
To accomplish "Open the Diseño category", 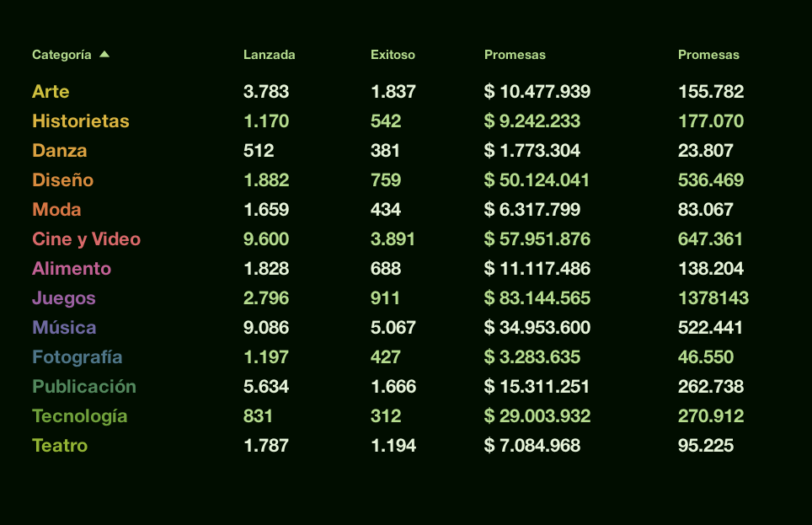I will pyautogui.click(x=62, y=180).
